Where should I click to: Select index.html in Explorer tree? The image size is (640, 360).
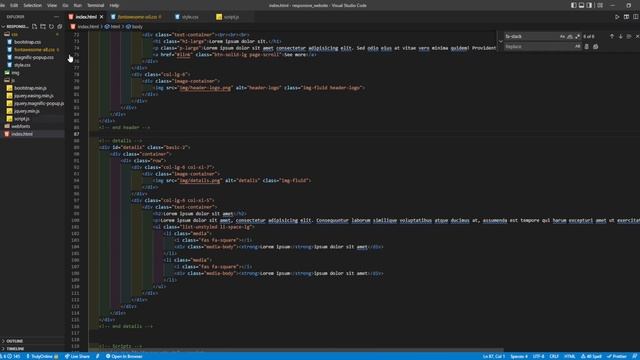tap(22, 134)
